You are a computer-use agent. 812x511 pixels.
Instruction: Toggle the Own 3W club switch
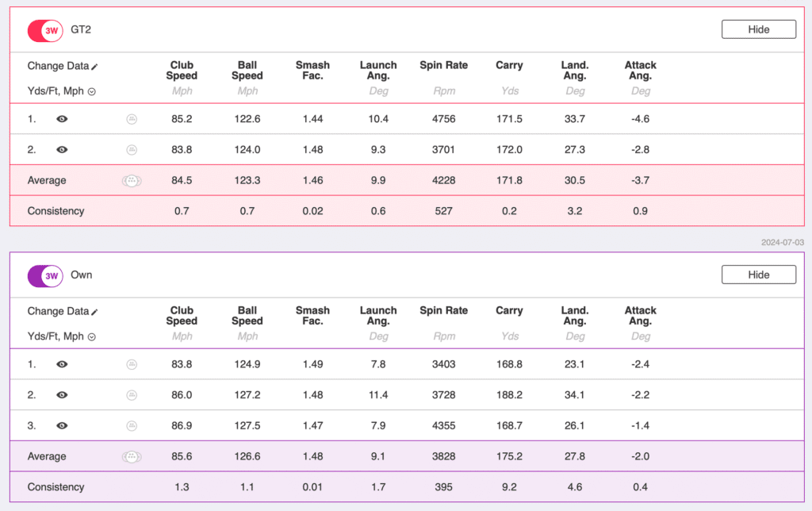pyautogui.click(x=45, y=276)
